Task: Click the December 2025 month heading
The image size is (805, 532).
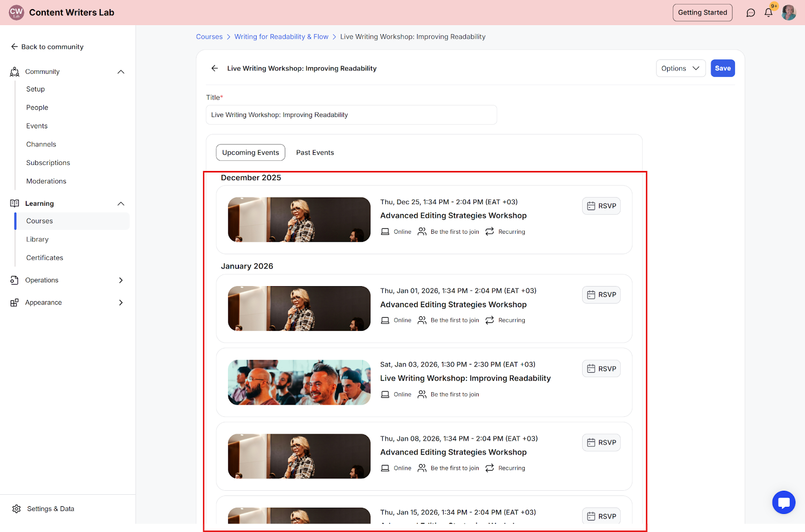Action: pyautogui.click(x=251, y=178)
